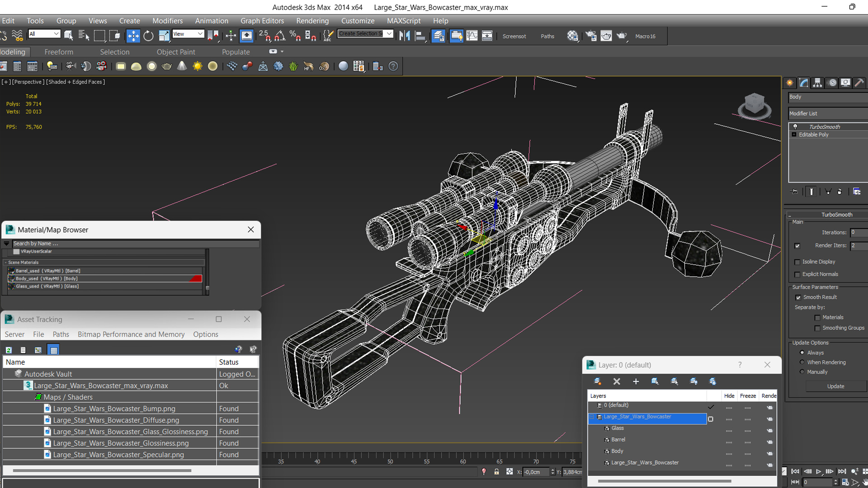
Task: Click the sun light icon
Action: tap(198, 66)
